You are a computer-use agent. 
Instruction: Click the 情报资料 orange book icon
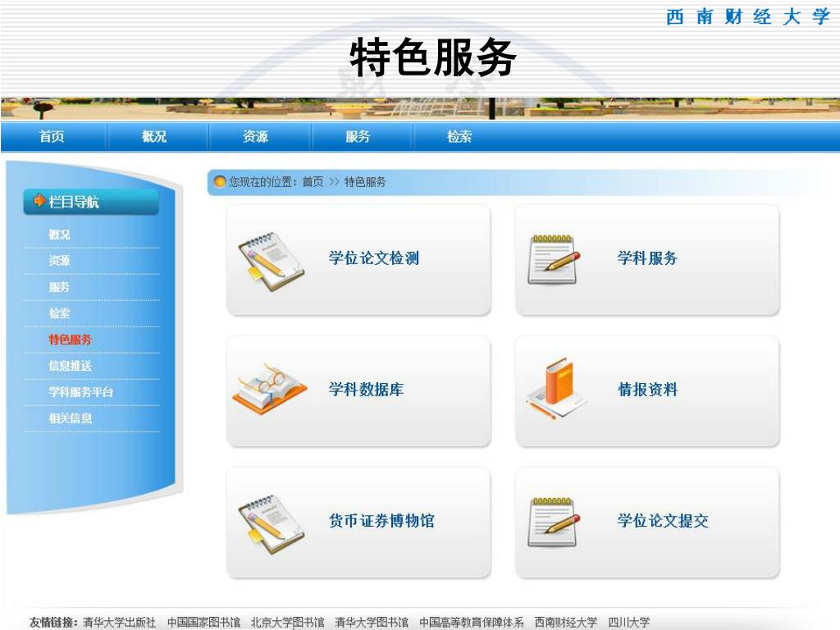pos(556,388)
